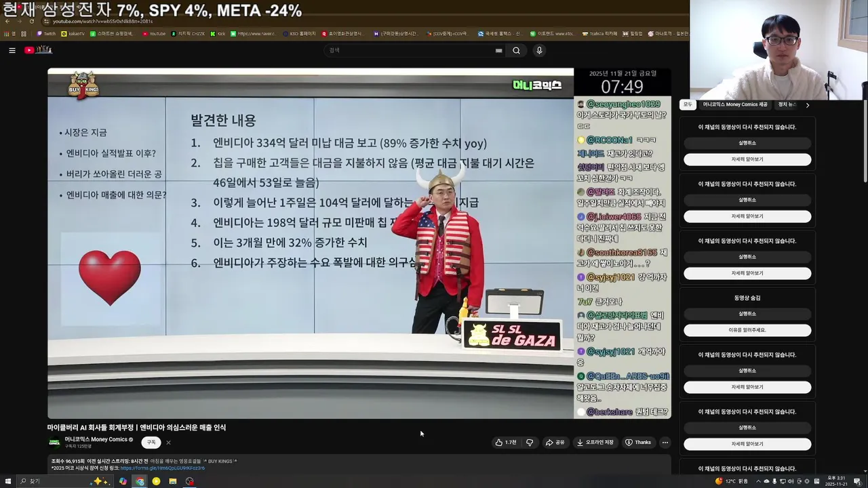Dismiss with X beside 구독 button
Viewport: 868px width, 488px height.
[x=168, y=443]
